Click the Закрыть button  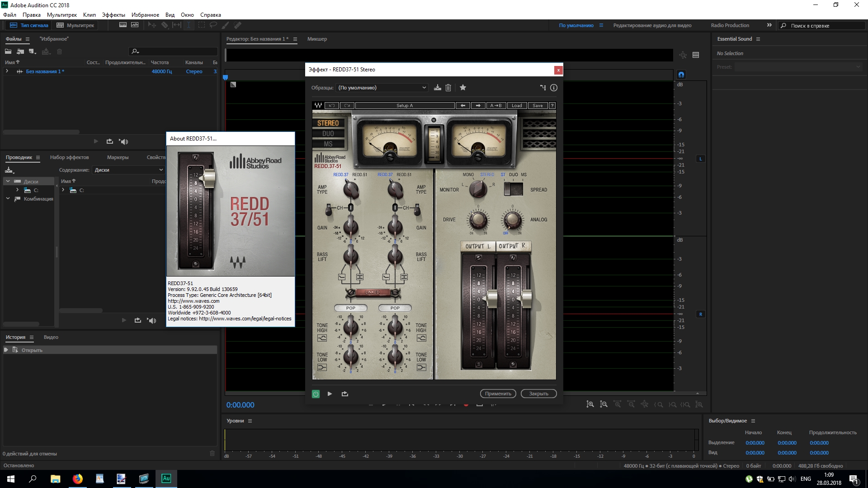click(538, 394)
